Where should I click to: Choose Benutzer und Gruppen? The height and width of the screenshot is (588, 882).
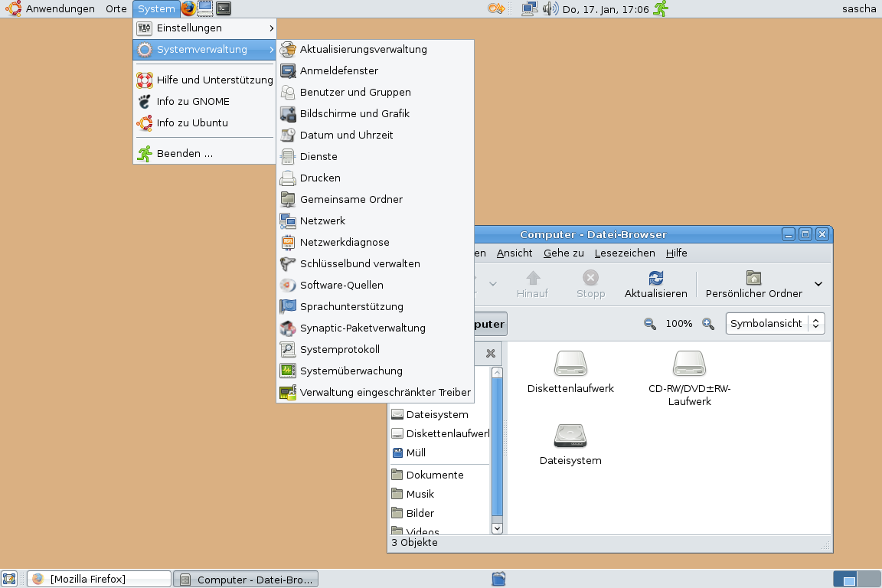tap(355, 93)
